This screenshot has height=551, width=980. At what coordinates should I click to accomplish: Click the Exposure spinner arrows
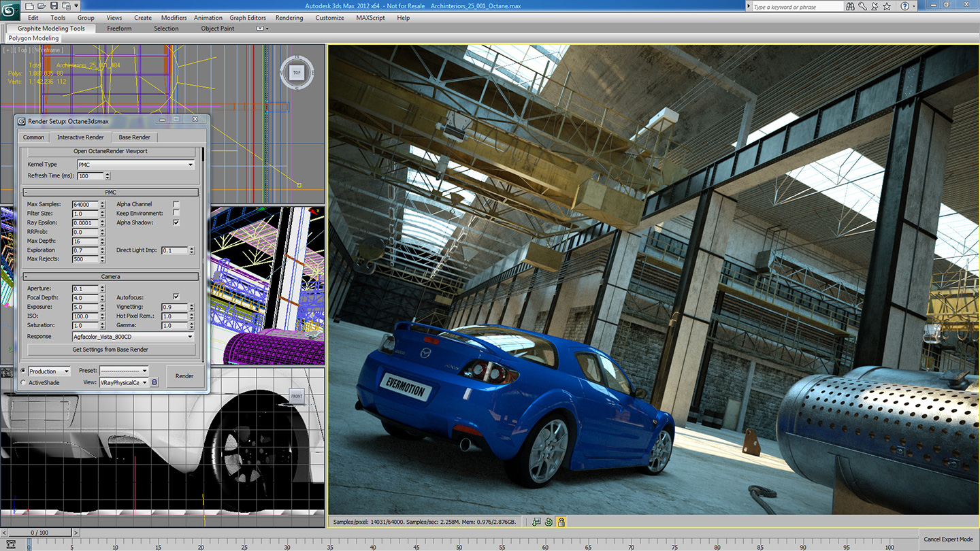click(103, 307)
